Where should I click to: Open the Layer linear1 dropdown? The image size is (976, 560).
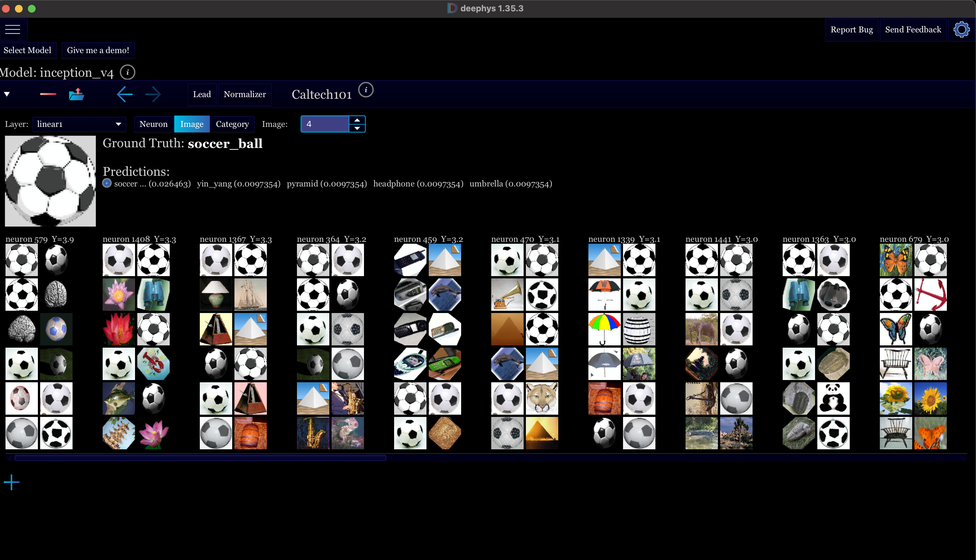pyautogui.click(x=79, y=124)
